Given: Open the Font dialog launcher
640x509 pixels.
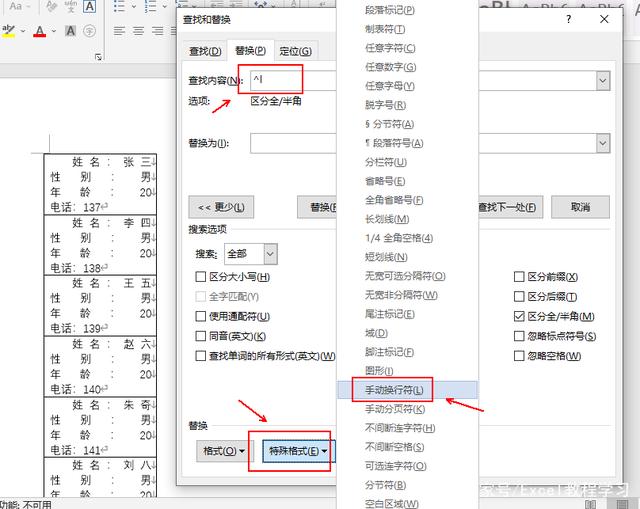Looking at the screenshot, I should click(x=98, y=57).
